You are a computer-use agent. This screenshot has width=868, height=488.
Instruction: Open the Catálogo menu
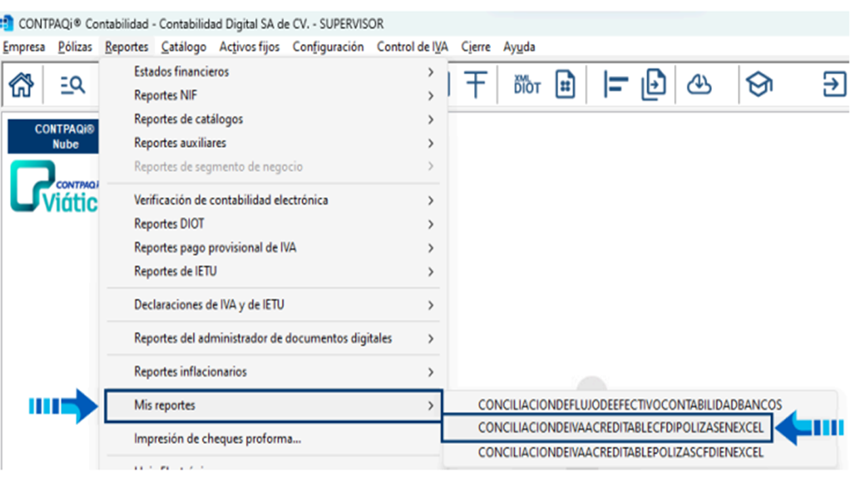click(184, 47)
